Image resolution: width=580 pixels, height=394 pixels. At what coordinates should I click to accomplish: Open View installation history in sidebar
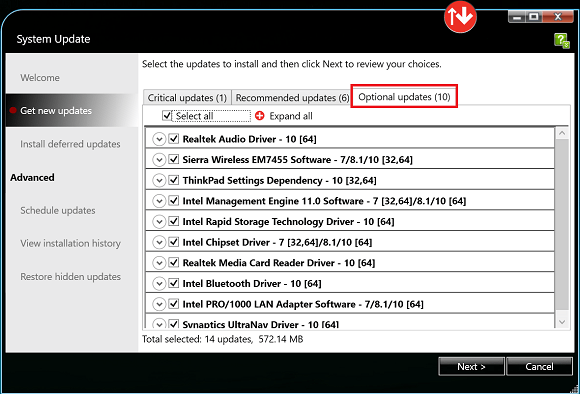[71, 243]
